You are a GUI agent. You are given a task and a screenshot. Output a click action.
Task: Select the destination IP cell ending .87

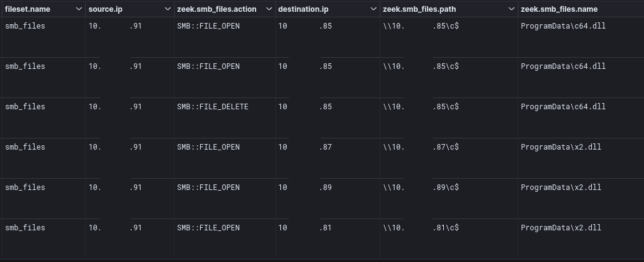[x=328, y=158]
